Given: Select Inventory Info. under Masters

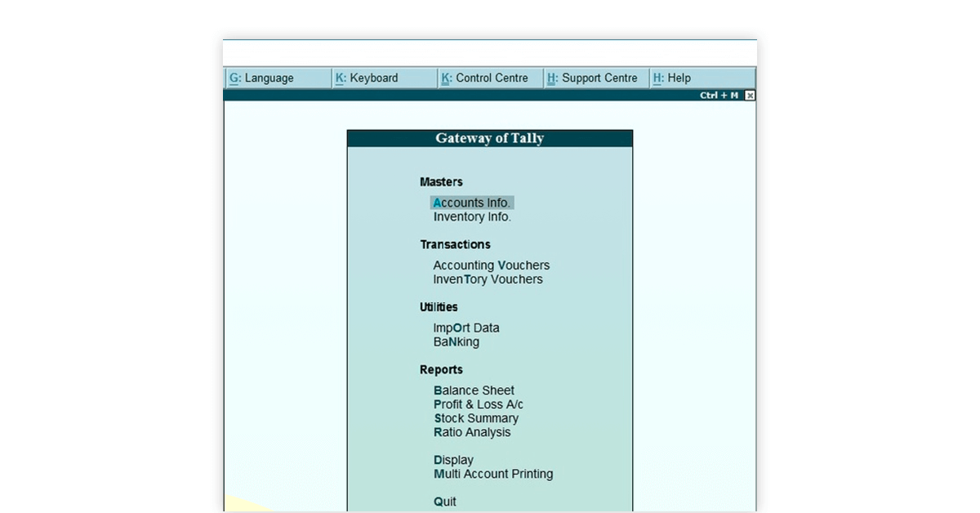Looking at the screenshot, I should click(472, 217).
